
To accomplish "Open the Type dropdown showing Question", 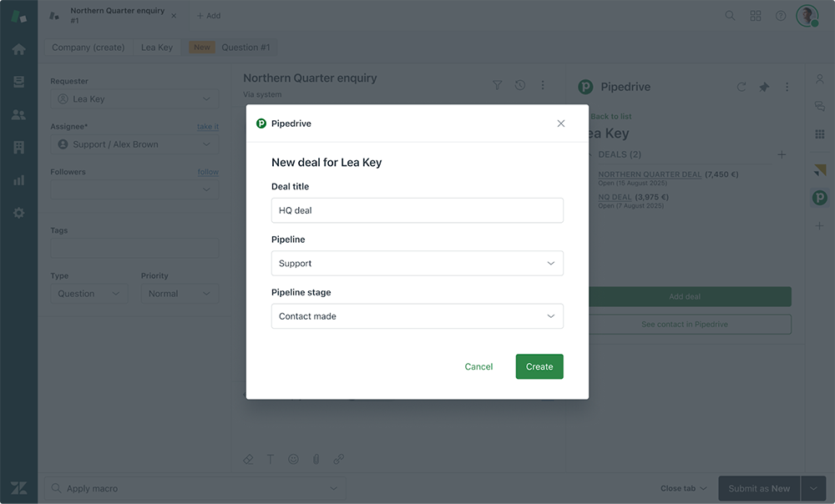I will [x=89, y=294].
